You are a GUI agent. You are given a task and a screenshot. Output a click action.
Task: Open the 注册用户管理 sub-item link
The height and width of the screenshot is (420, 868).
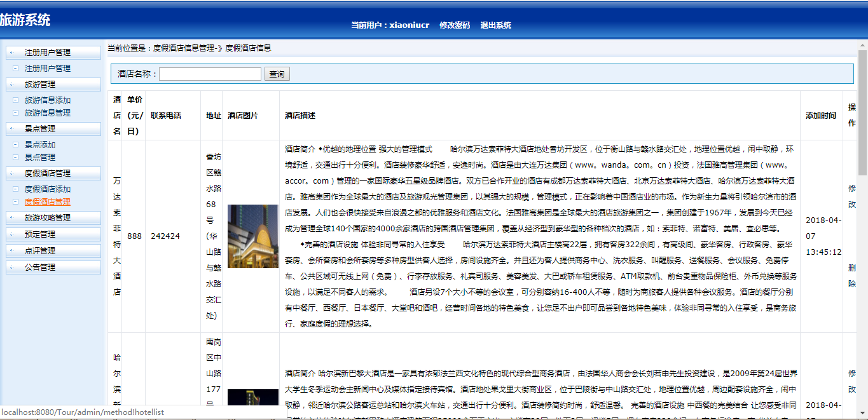point(48,68)
